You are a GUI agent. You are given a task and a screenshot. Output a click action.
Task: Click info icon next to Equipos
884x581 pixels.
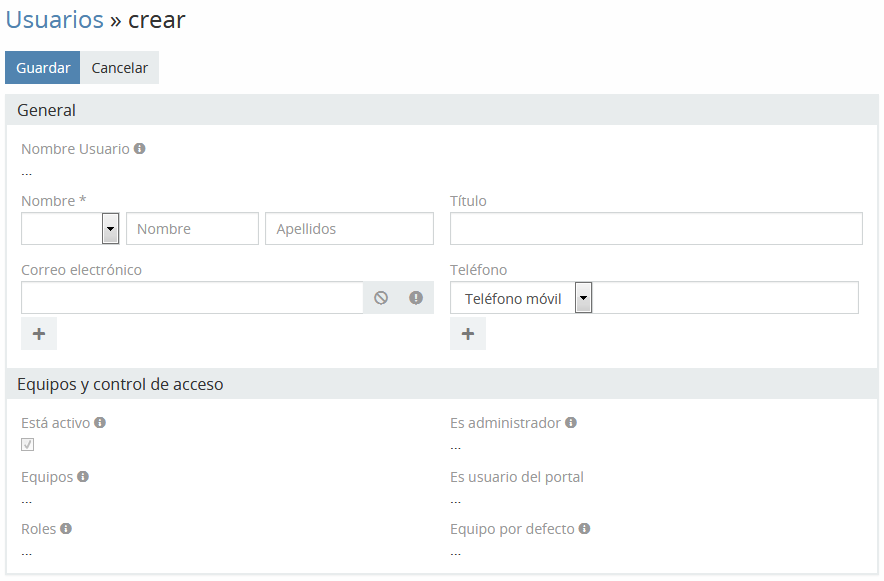click(x=83, y=477)
